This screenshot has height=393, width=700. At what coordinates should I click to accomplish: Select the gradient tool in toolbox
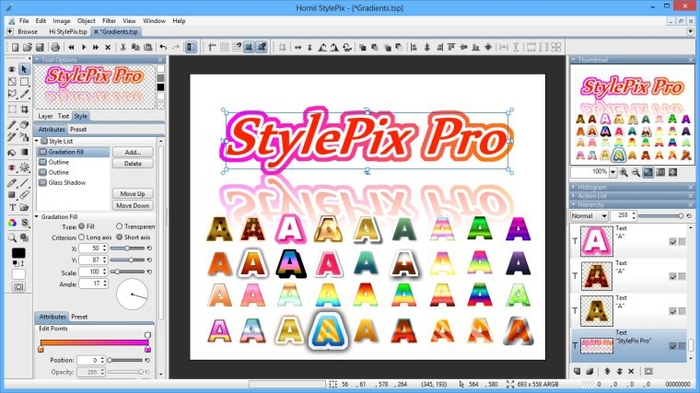[24, 152]
